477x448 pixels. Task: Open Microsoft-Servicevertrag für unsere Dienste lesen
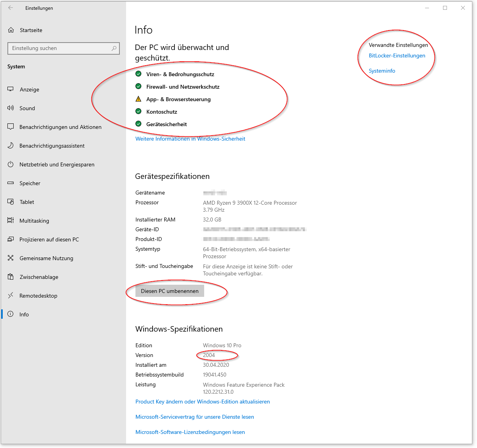click(195, 417)
